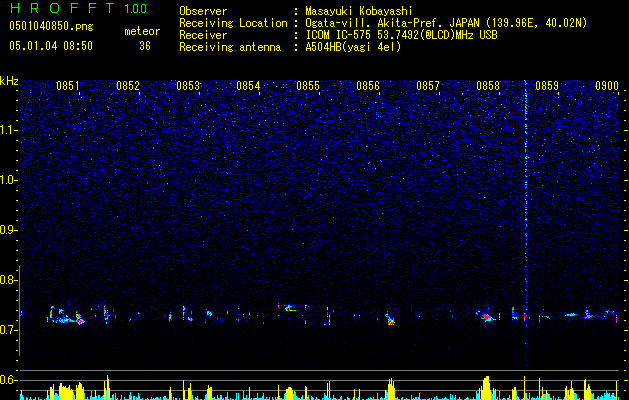Click the red meteor echo near 0858
629x400 pixels.
click(x=488, y=317)
